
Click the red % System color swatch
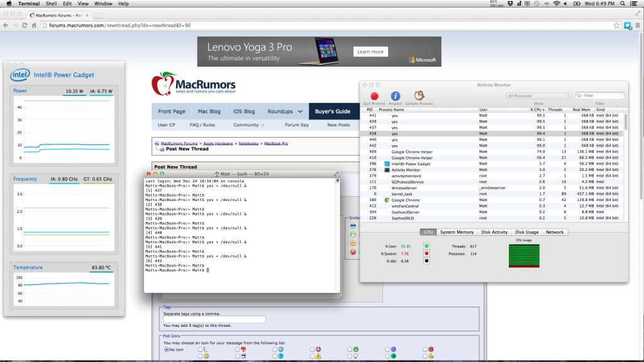[x=426, y=254]
